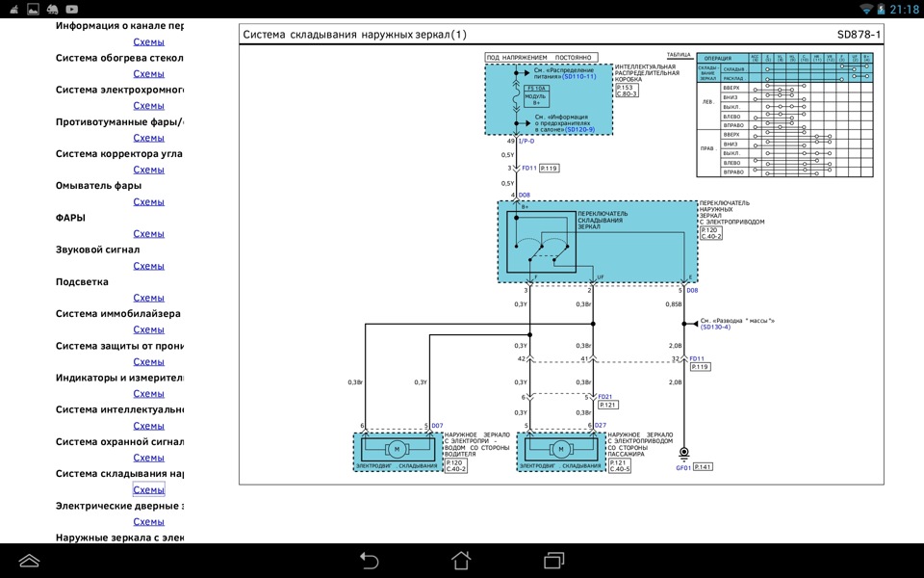The image size is (924, 578).
Task: Open Схемы link under ФАРЫ
Action: coord(148,233)
